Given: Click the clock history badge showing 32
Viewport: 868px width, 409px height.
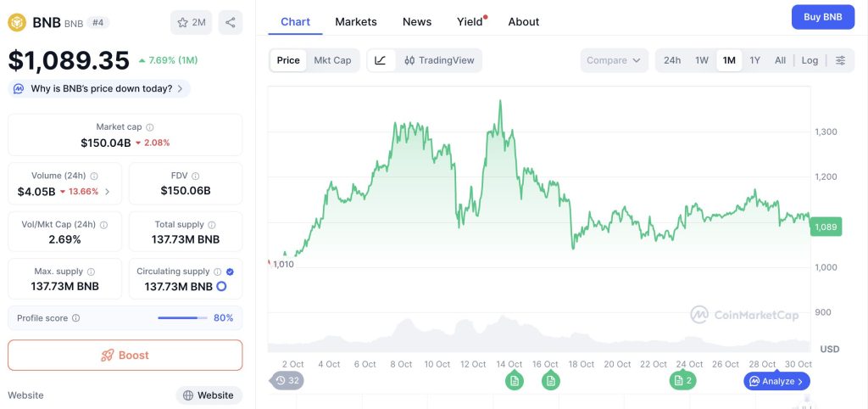Looking at the screenshot, I should pos(287,380).
